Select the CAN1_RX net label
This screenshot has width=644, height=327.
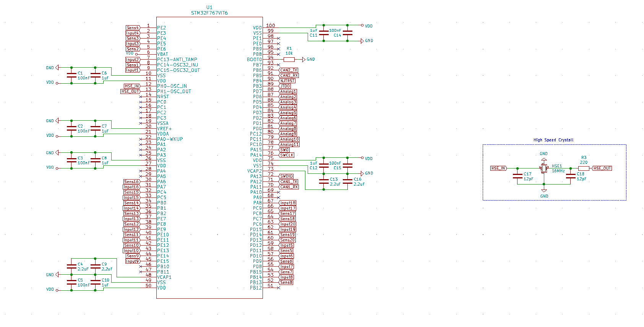pos(289,187)
